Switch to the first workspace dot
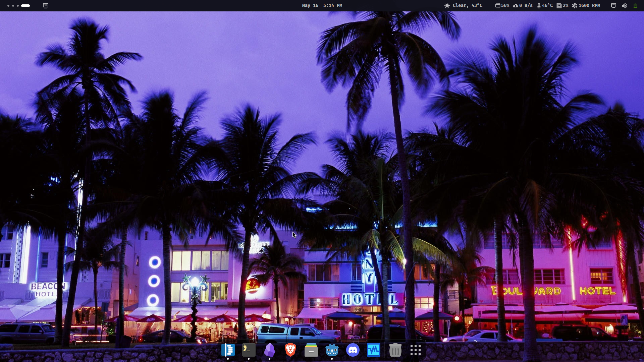Screen dimensions: 644x362 [x=8, y=6]
